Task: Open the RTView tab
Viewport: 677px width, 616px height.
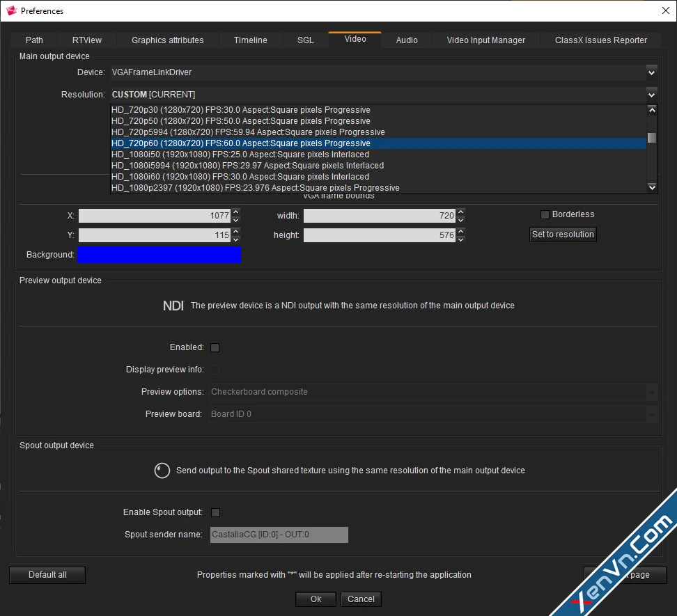Action: pyautogui.click(x=87, y=40)
